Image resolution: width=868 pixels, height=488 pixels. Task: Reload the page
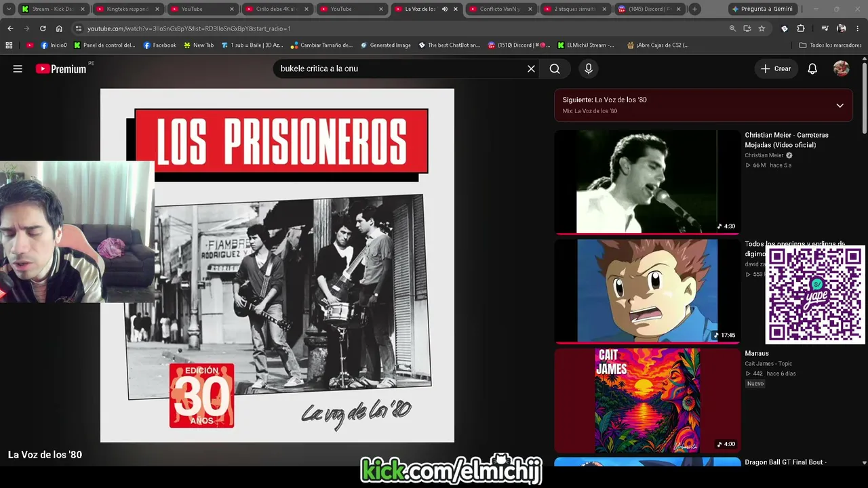click(43, 28)
